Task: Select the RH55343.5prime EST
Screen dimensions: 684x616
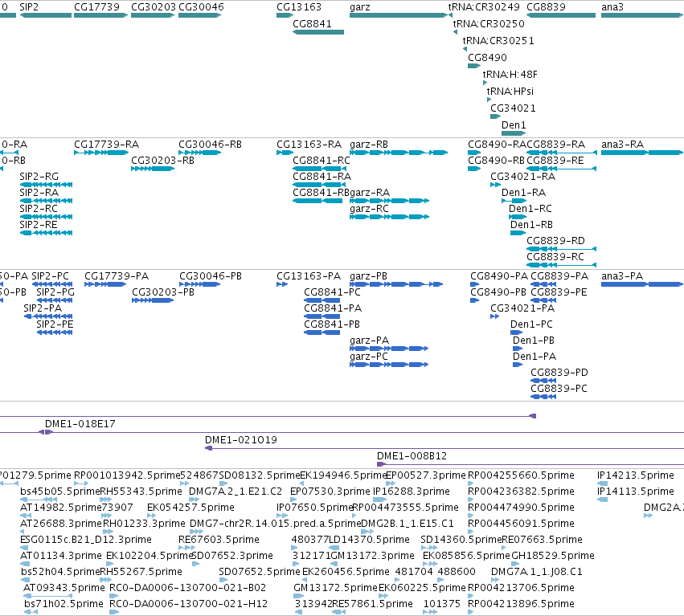Action: click(x=106, y=500)
